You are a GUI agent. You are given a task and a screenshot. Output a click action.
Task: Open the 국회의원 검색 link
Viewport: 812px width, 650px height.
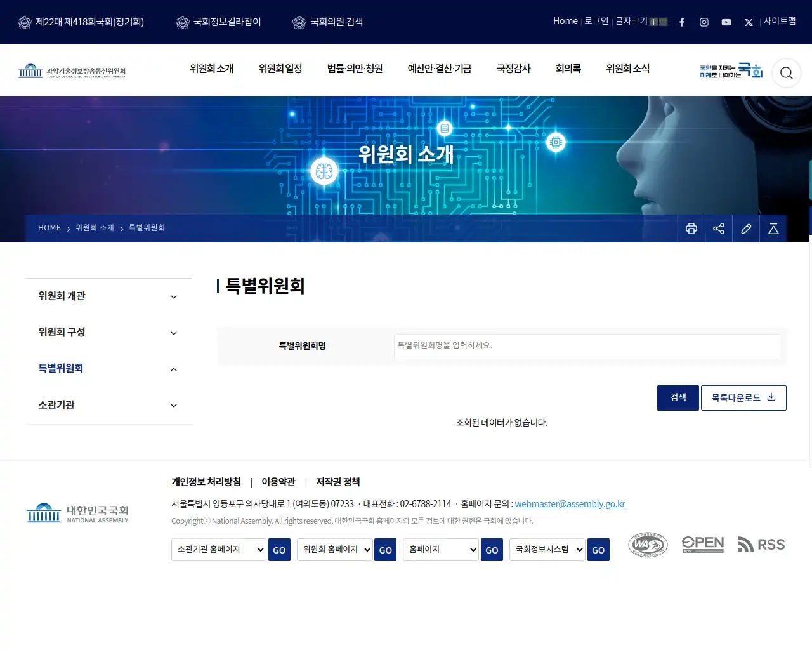[x=337, y=22]
